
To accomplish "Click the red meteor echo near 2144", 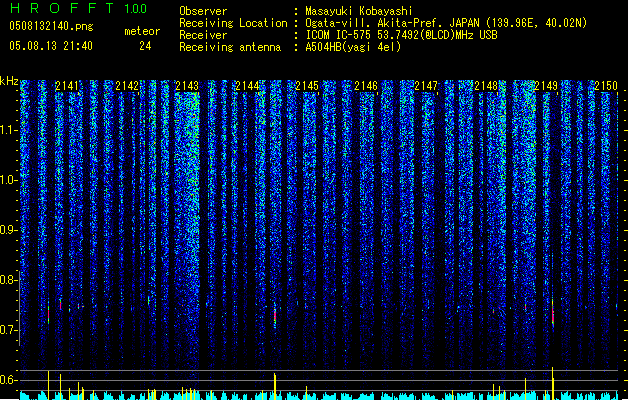I will click(x=275, y=317).
